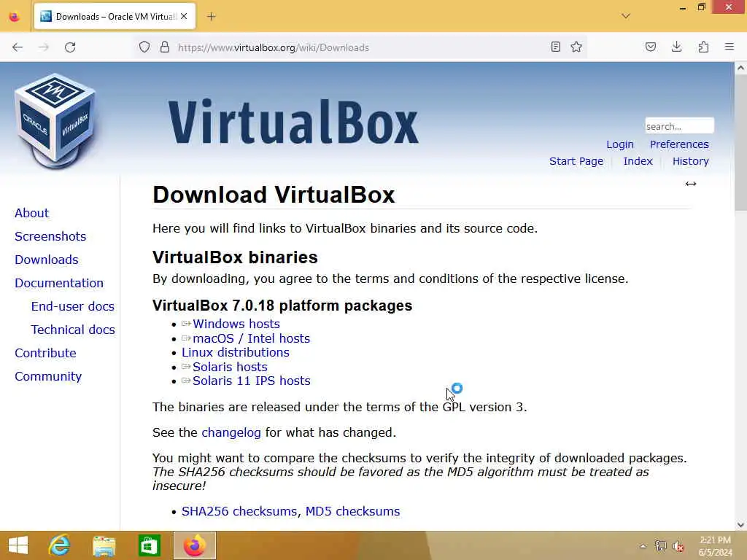The height and width of the screenshot is (560, 747).
Task: Click the browser Forward arrow
Action: coord(44,47)
